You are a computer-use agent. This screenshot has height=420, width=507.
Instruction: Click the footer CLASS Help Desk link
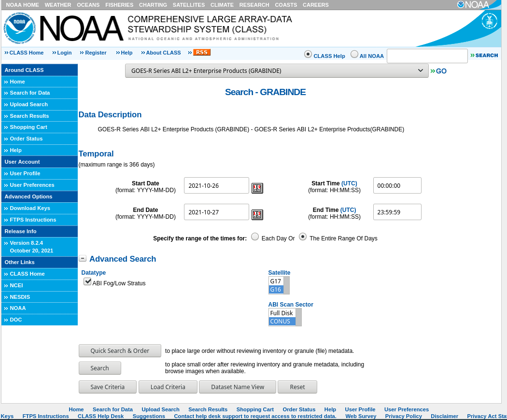click(100, 416)
